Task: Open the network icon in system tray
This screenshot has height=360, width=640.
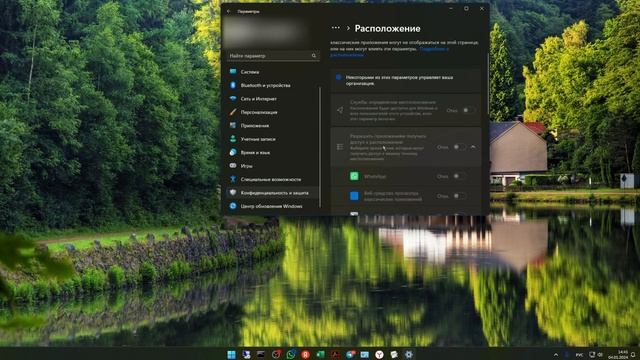Action: (x=592, y=355)
